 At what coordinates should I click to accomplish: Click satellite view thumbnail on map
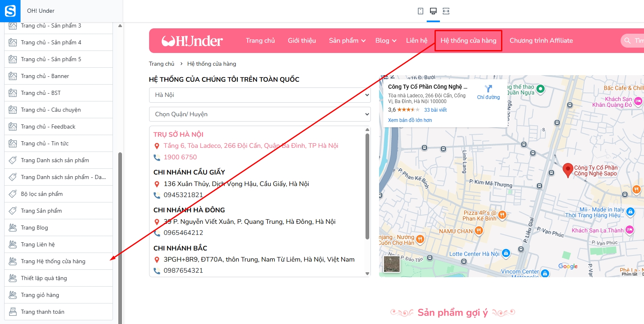(391, 264)
